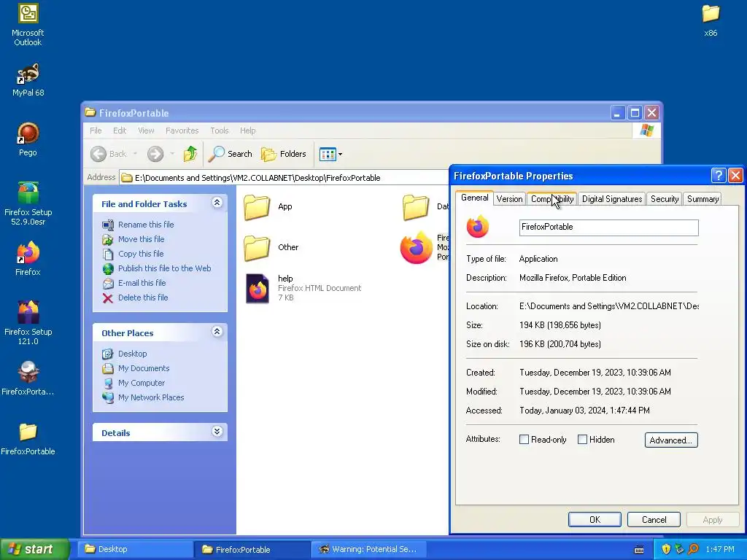747x560 pixels.
Task: Switch to the Summary tab
Action: click(703, 199)
